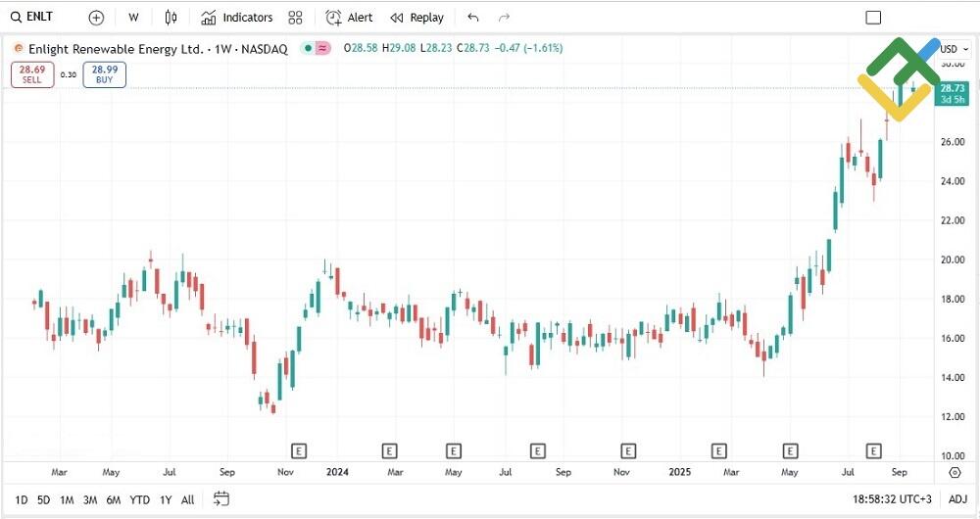Click earnings E marker near May 2024

click(454, 450)
